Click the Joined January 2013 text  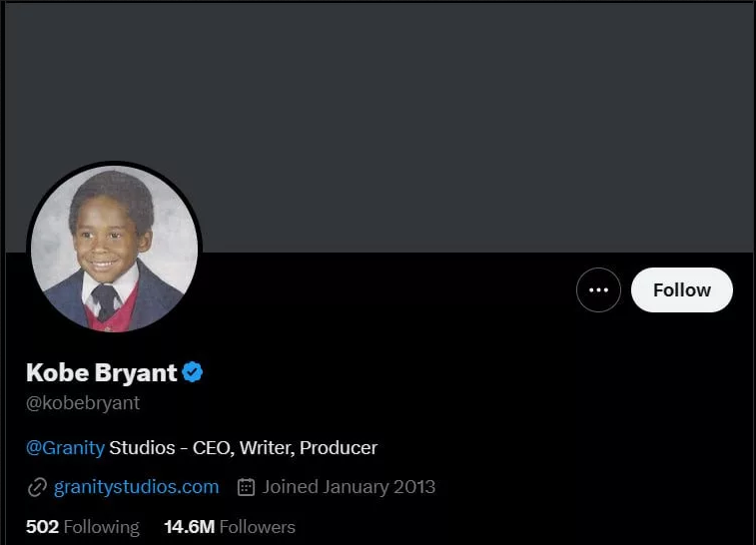(349, 487)
